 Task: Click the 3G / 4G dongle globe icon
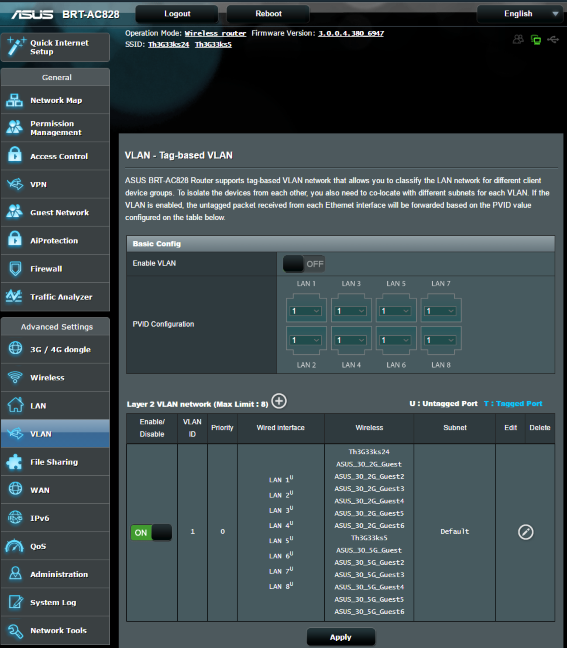[x=15, y=348]
